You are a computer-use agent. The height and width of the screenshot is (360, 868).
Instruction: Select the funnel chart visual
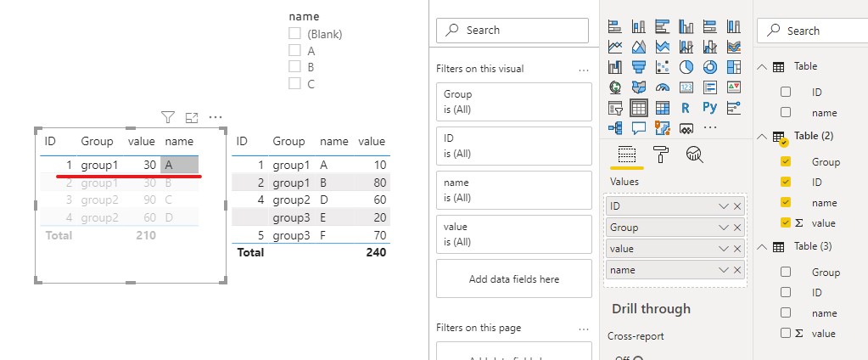(639, 67)
